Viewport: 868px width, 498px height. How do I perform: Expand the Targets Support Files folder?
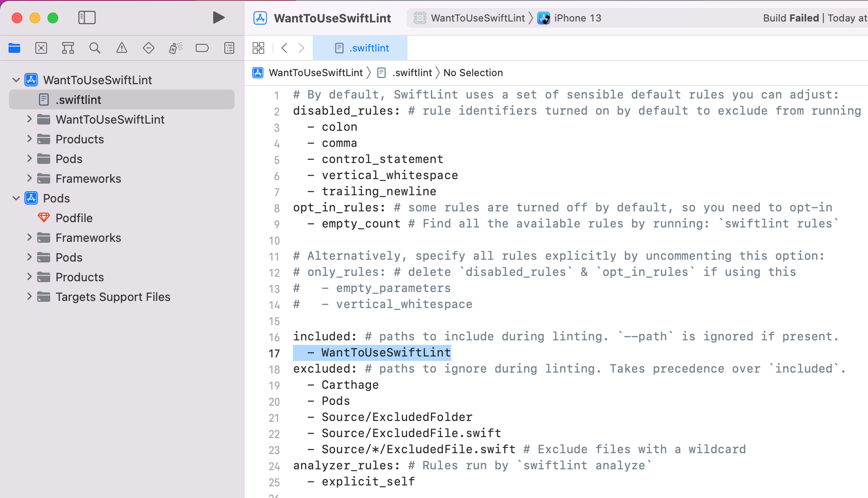[x=29, y=296]
